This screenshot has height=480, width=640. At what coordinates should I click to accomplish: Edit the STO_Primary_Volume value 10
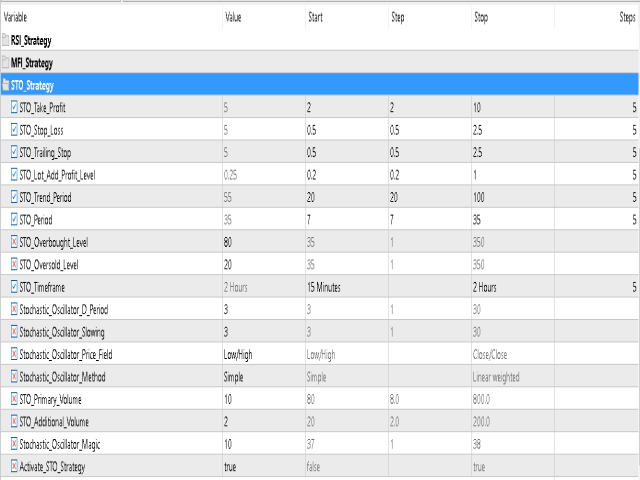pos(228,399)
